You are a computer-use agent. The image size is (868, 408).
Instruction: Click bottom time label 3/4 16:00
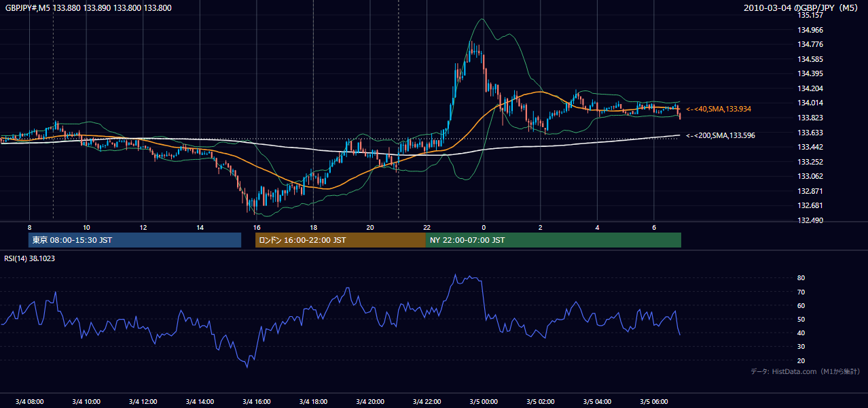click(257, 401)
